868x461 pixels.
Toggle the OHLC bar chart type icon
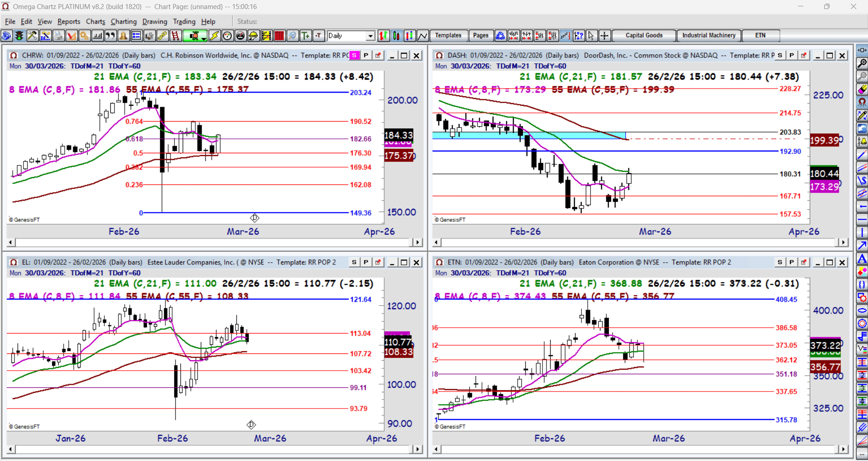383,36
